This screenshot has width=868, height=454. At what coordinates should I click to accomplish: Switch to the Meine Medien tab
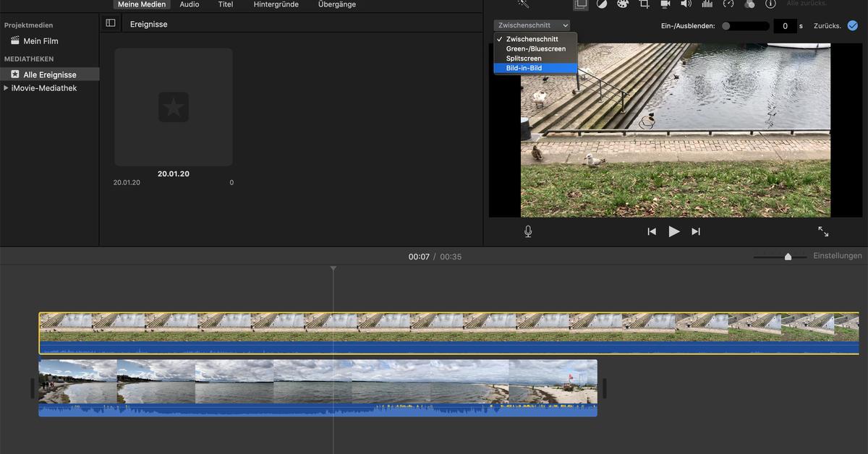pos(142,4)
